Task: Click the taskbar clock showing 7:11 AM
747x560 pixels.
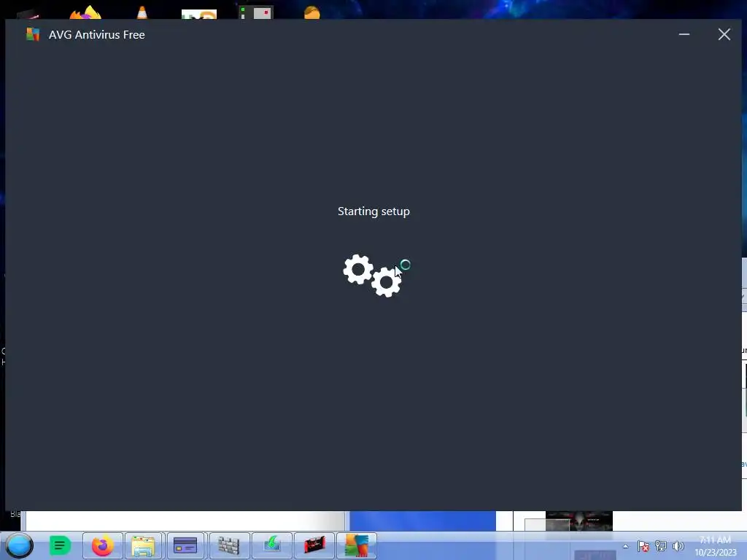Action: [x=715, y=546]
